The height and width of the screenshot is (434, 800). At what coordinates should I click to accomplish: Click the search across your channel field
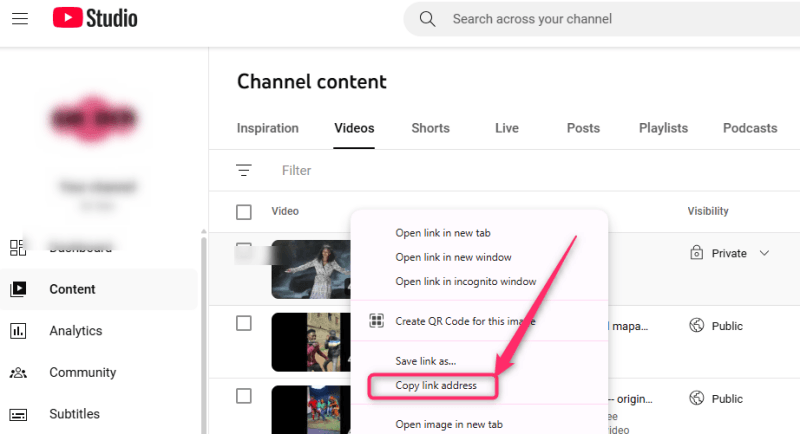600,19
